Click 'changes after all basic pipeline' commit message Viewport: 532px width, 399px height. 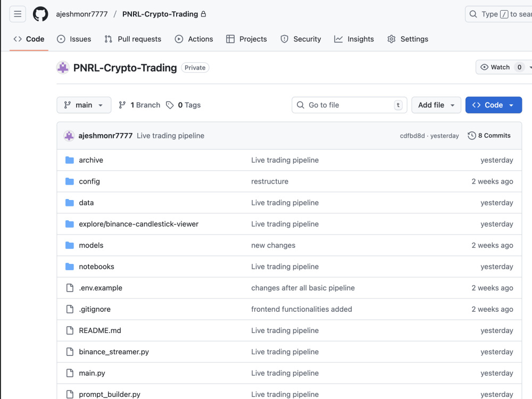tap(303, 288)
